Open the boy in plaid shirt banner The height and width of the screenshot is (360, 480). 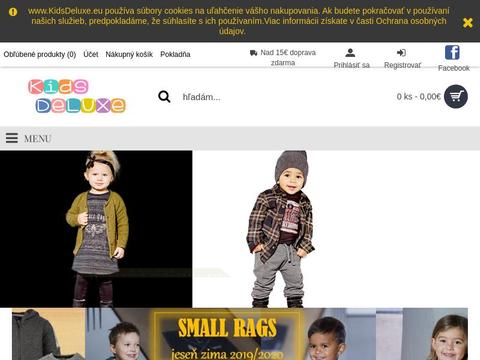point(281,229)
